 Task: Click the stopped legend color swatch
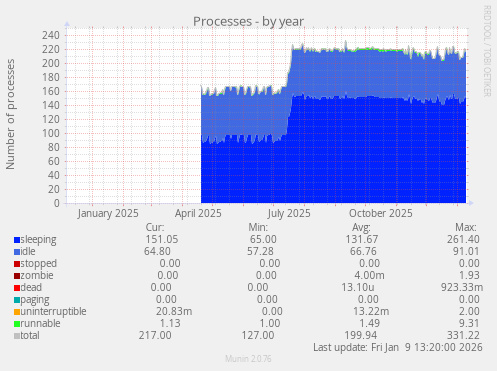click(x=17, y=264)
